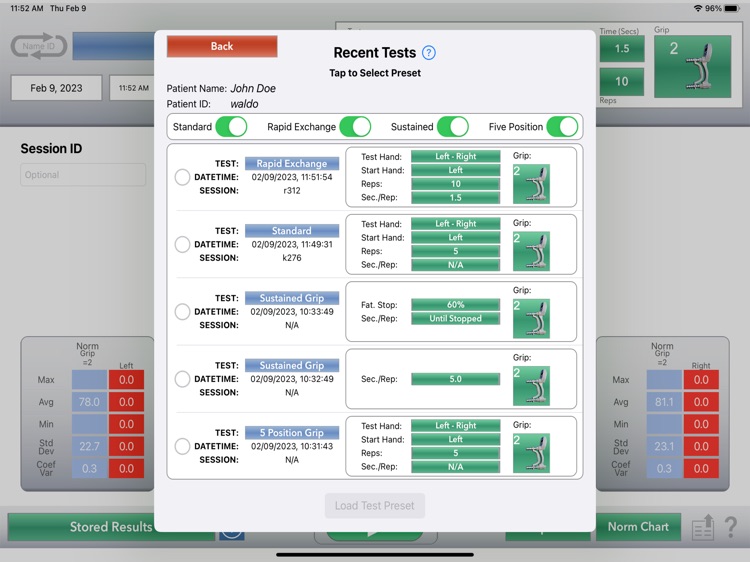The image size is (750, 562).
Task: Tap the Name ID swap icon
Action: (x=39, y=46)
